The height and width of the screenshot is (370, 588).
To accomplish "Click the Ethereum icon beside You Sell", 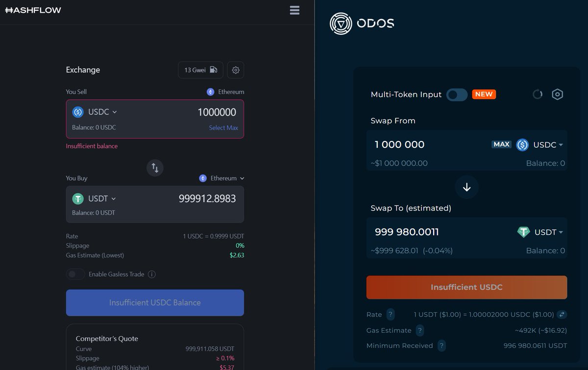I will click(210, 92).
